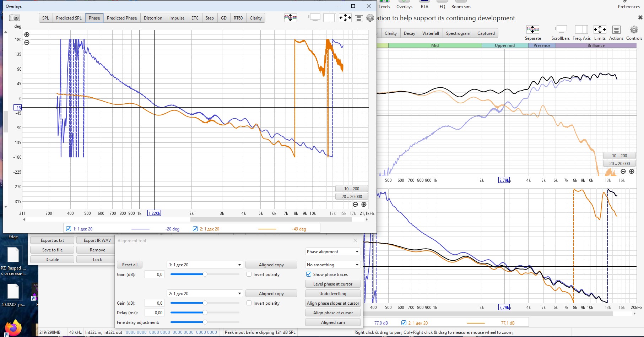Zoom in with plus icon on phase graph

pos(27,34)
